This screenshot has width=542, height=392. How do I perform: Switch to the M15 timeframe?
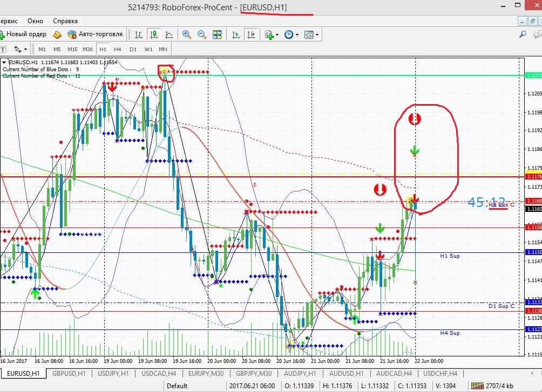[x=72, y=50]
